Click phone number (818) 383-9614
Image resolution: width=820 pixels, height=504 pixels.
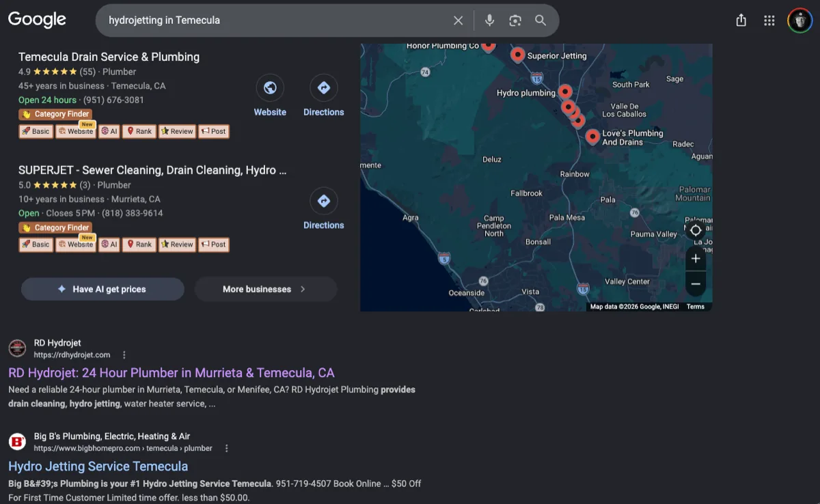[x=131, y=213]
